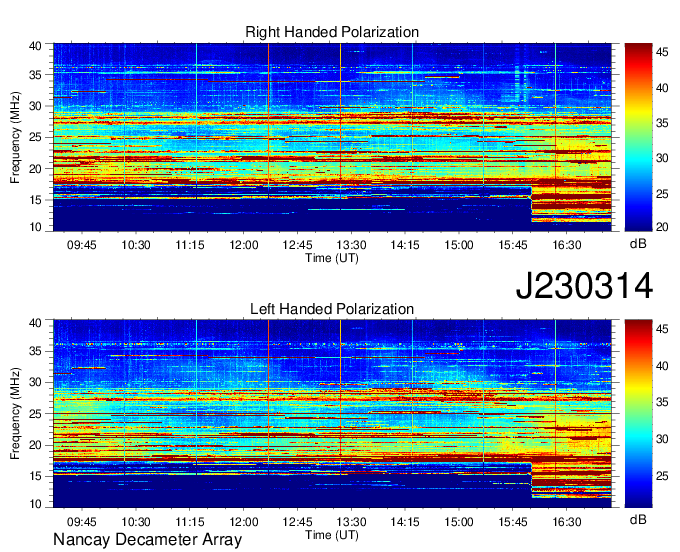This screenshot has height=552, width=680.
Task: Click the 'Nancay Decameter Array' caption
Action: click(x=147, y=540)
